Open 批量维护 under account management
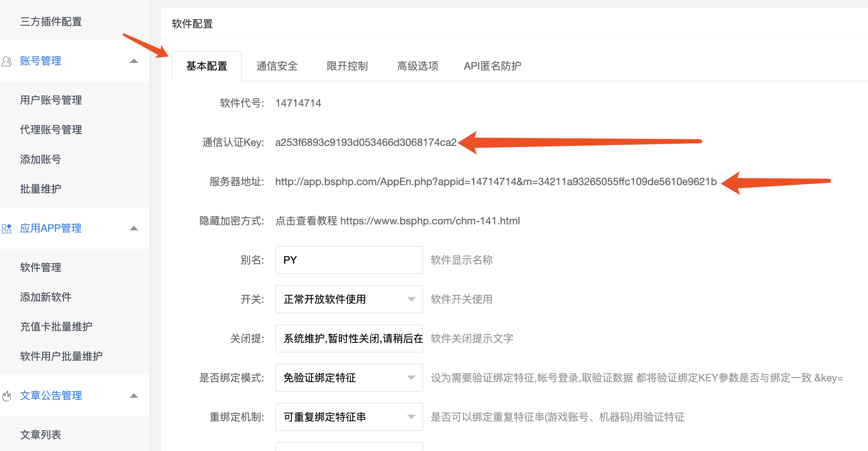 [41, 189]
